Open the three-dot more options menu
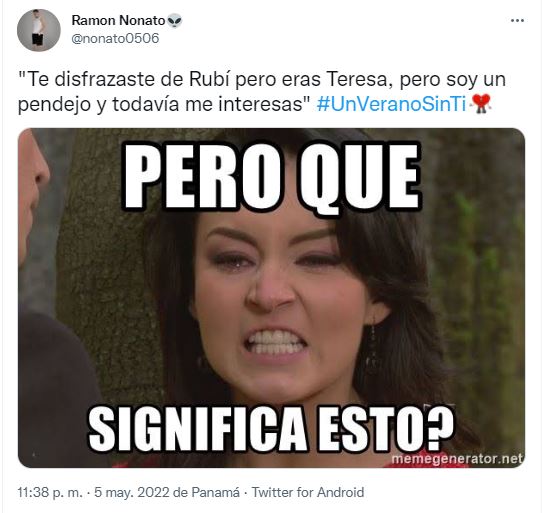Viewport: 542px width, 513px height. 517,21
